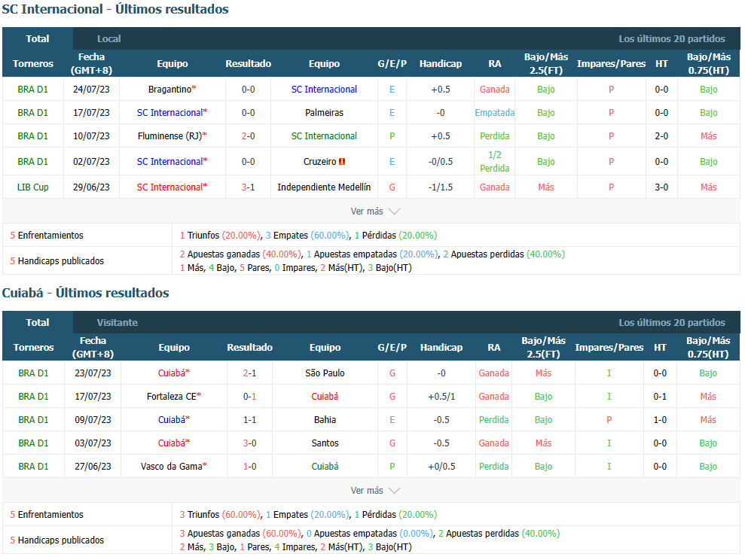Click the 1/2 Perdida RA cell
745x560 pixels.
tap(495, 162)
